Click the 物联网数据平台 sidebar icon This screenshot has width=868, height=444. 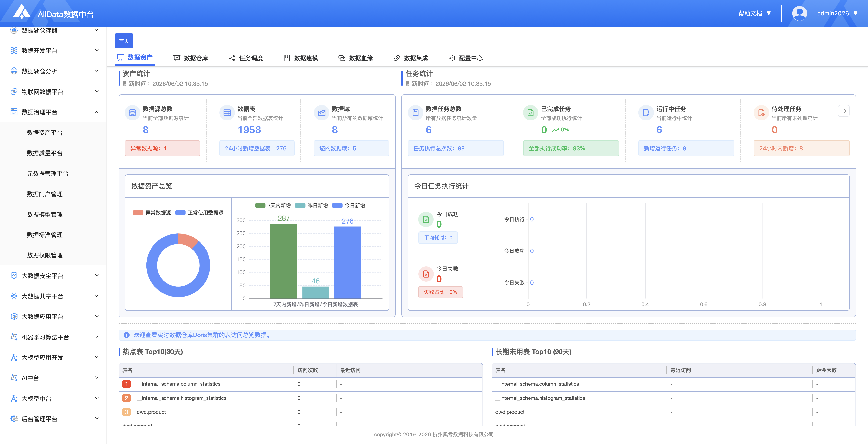tap(14, 92)
